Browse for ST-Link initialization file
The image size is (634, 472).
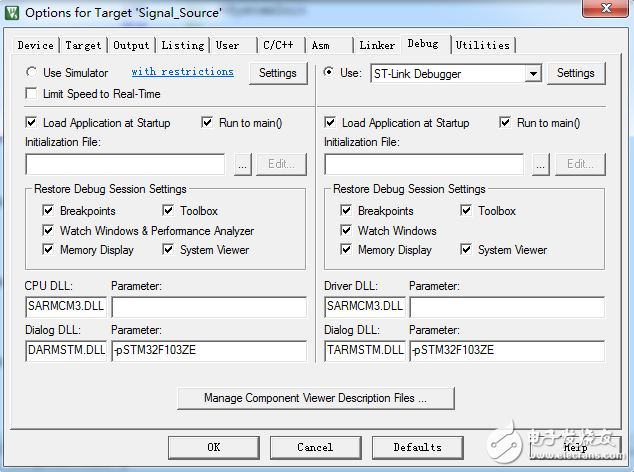(x=541, y=164)
